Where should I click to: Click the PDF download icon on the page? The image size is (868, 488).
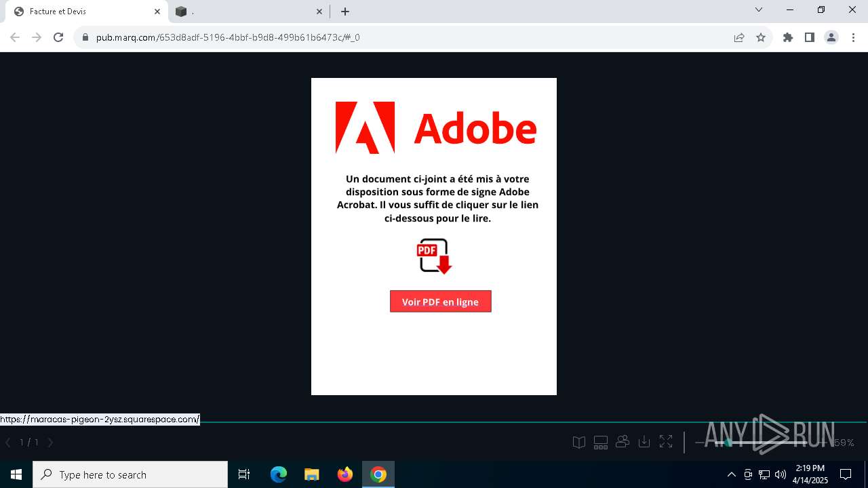tap(434, 256)
